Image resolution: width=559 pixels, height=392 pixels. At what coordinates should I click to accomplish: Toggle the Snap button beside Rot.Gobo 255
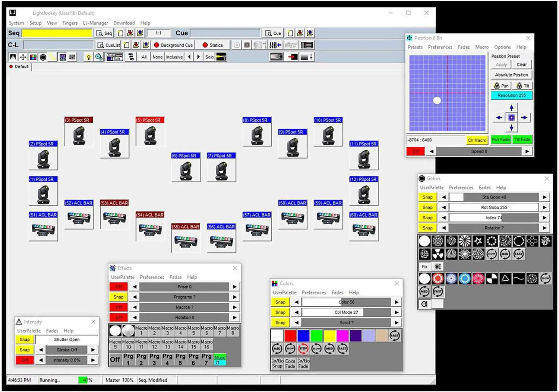point(427,207)
